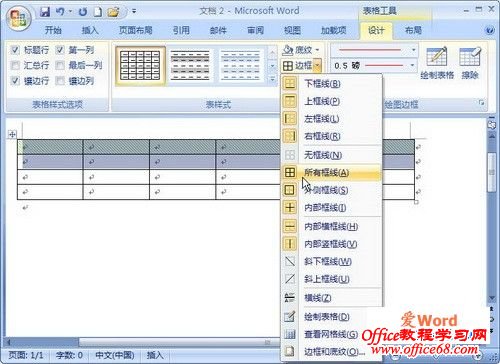Viewport: 500px width, 364px height.
Task: Click the Borders button (边框)
Action: (x=297, y=66)
